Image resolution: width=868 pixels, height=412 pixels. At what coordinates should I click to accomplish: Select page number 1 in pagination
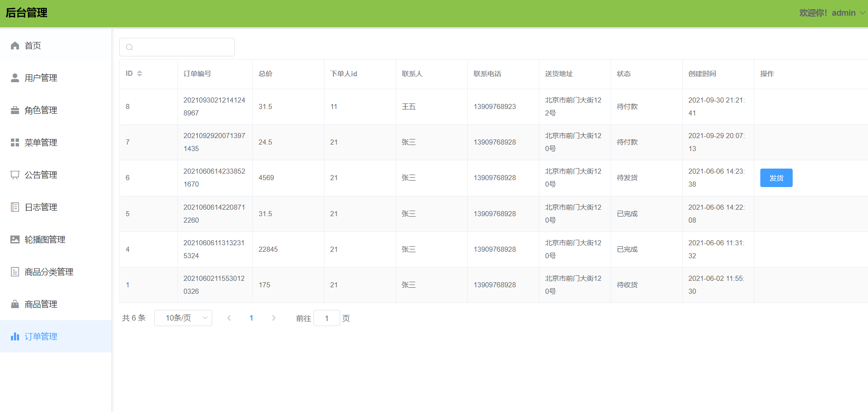click(x=251, y=318)
